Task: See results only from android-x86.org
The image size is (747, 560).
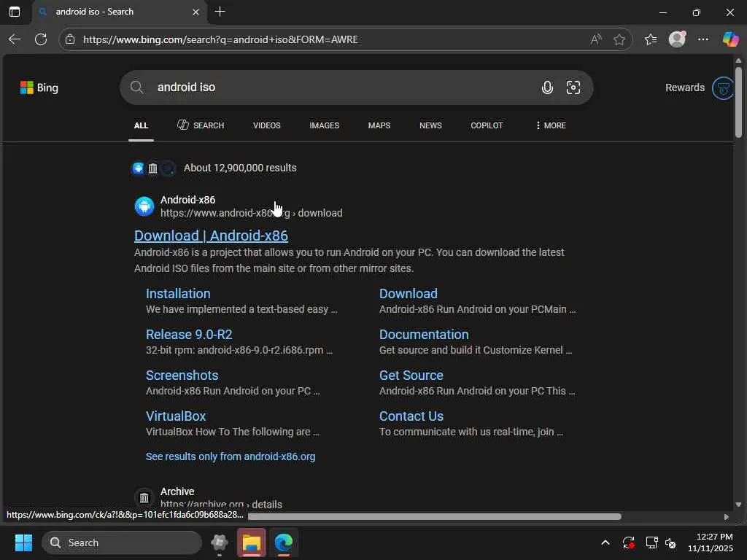Action: click(231, 456)
